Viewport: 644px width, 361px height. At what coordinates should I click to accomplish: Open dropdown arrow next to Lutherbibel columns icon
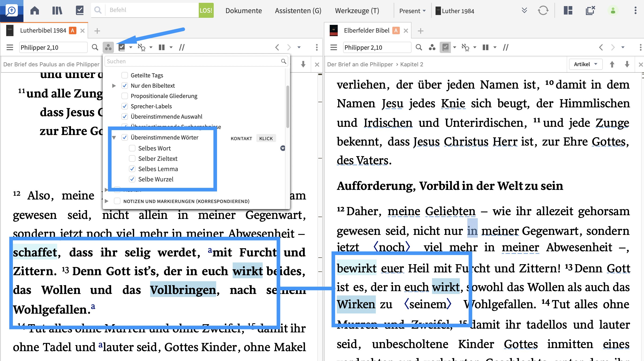coord(171,47)
